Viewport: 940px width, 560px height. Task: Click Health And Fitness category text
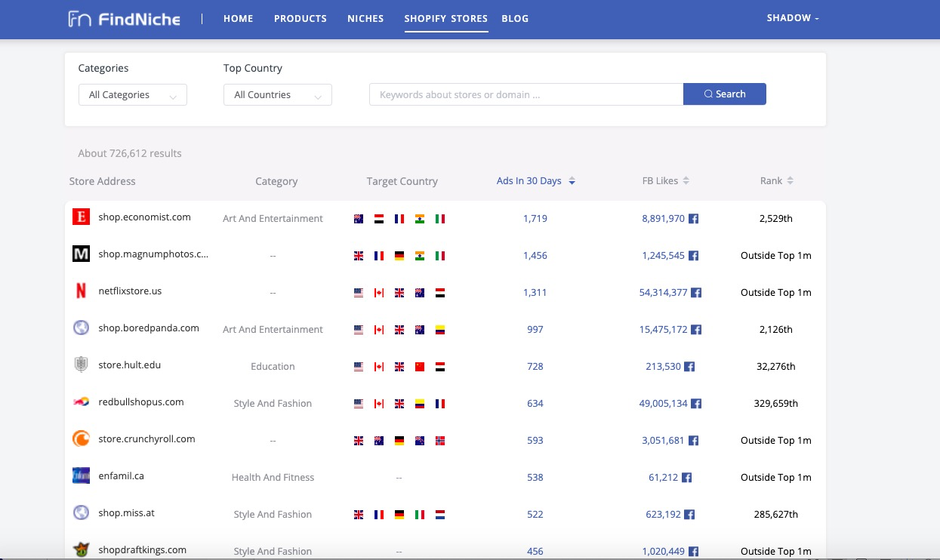tap(273, 478)
